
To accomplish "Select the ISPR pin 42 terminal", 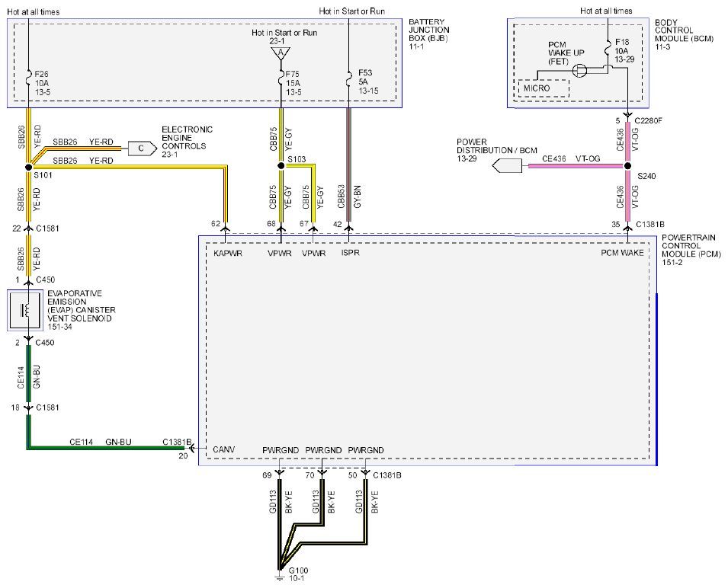I will pyautogui.click(x=348, y=228).
